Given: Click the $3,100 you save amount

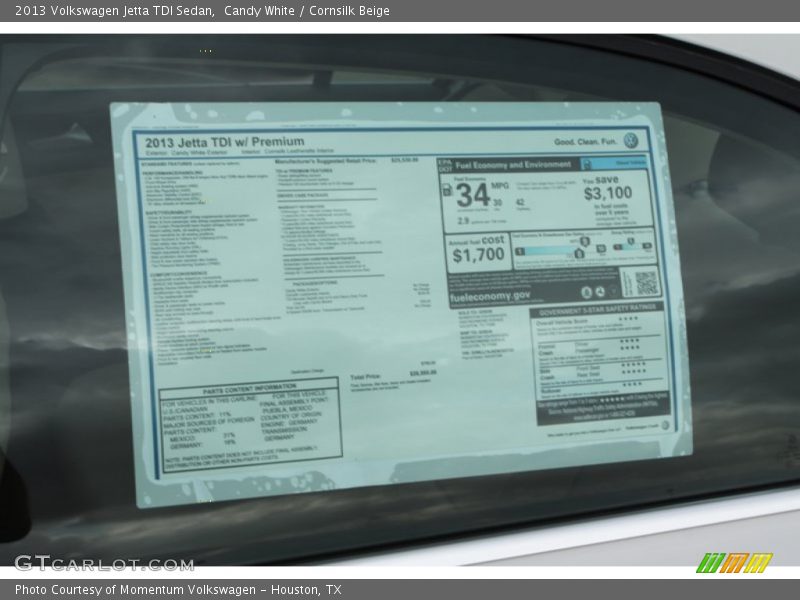Looking at the screenshot, I should pos(607,193).
